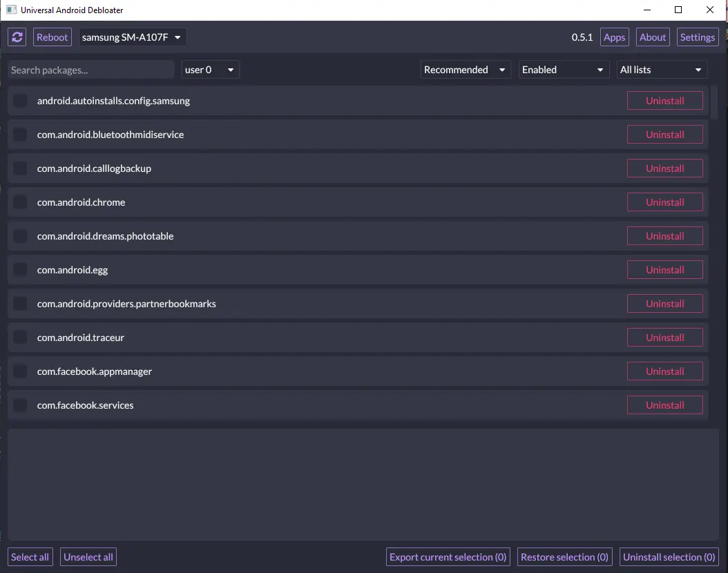Tick com.android.providers.partnerbookmarks checkbox
Viewport: 728px width, 573px height.
pos(20,304)
